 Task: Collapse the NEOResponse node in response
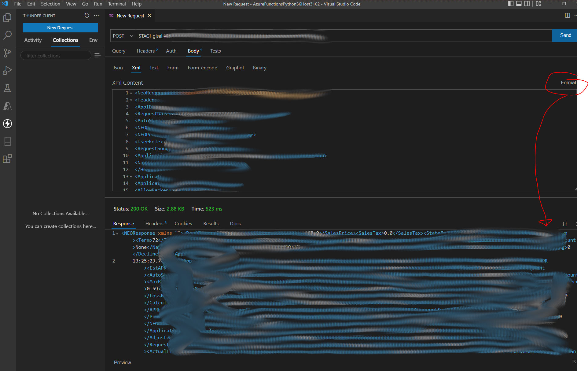coord(117,233)
